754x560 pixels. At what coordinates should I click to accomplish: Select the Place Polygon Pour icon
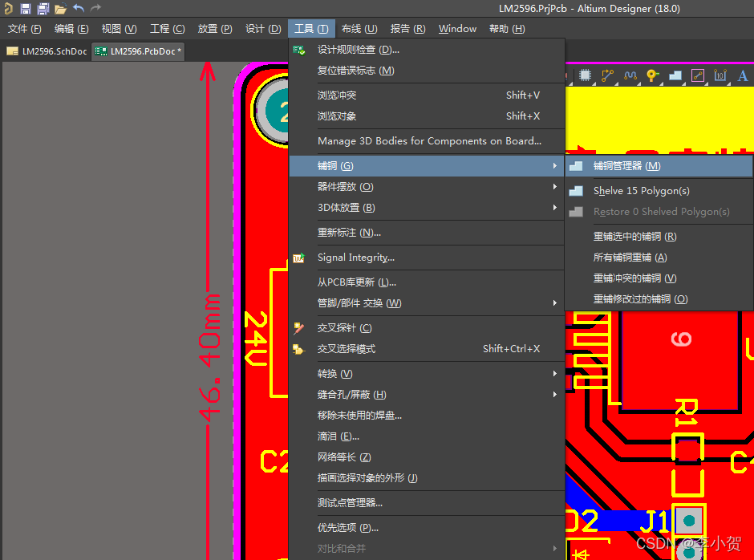(675, 75)
